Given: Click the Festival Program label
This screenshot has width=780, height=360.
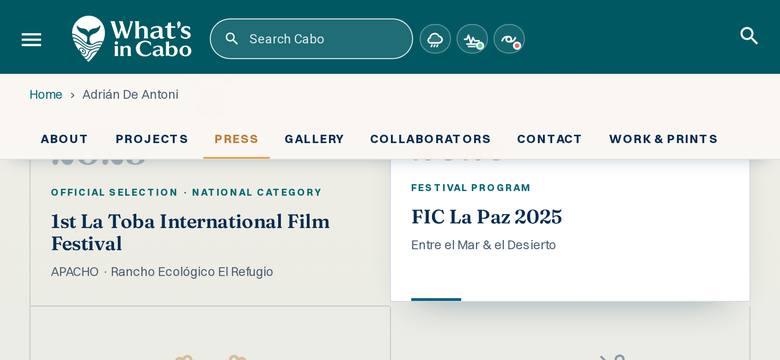Looking at the screenshot, I should point(471,187).
